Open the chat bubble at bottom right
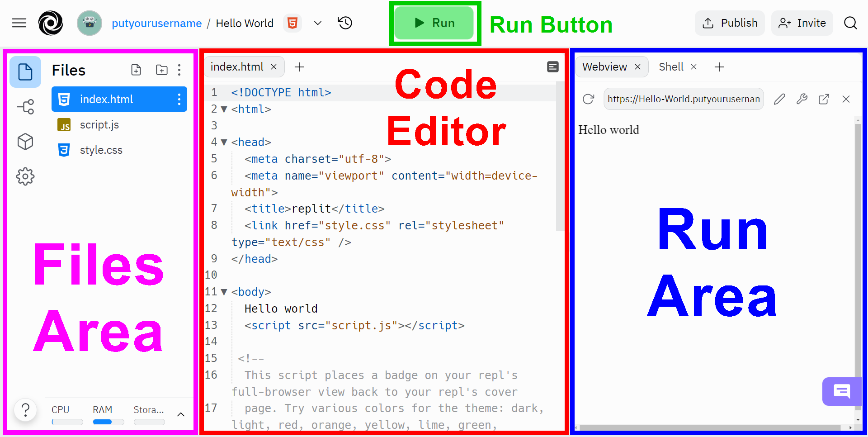Viewport: 868px width, 437px height. tap(841, 392)
